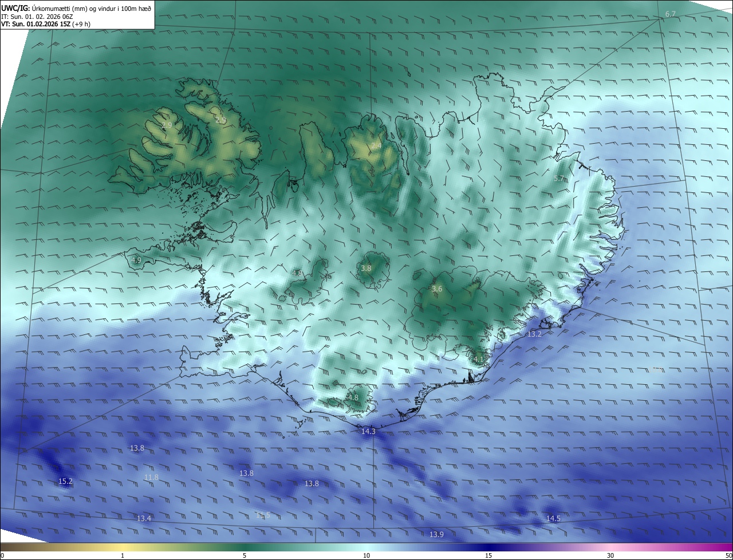Click the 1 tick on the color scale

pos(123,555)
